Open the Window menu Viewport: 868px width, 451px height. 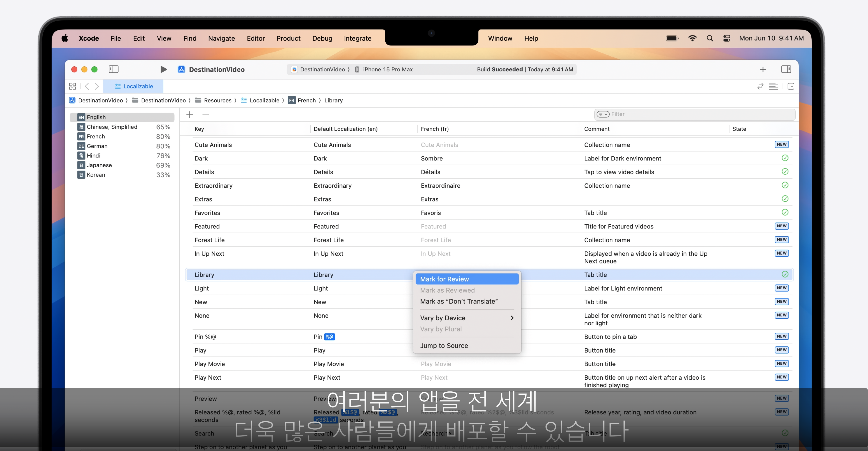(500, 38)
